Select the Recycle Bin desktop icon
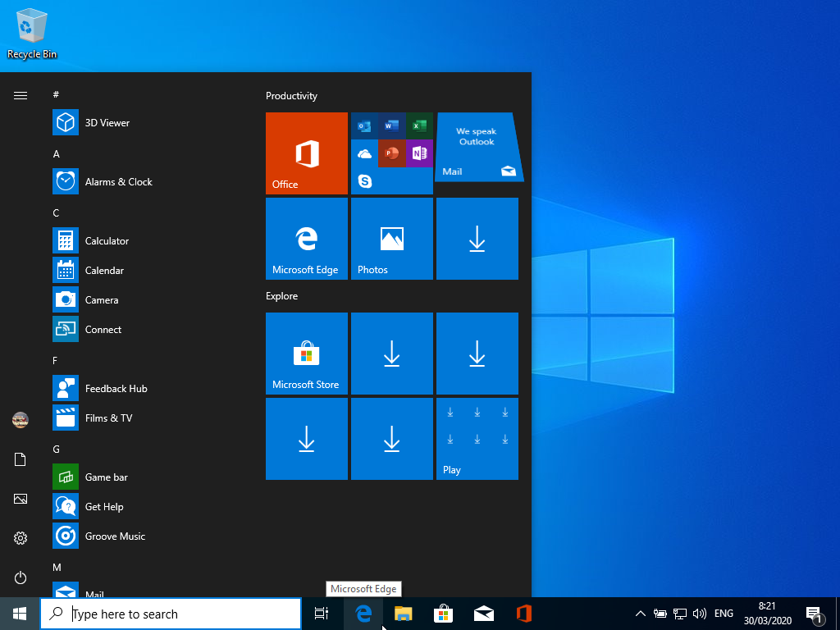This screenshot has height=630, width=840. coord(32,33)
